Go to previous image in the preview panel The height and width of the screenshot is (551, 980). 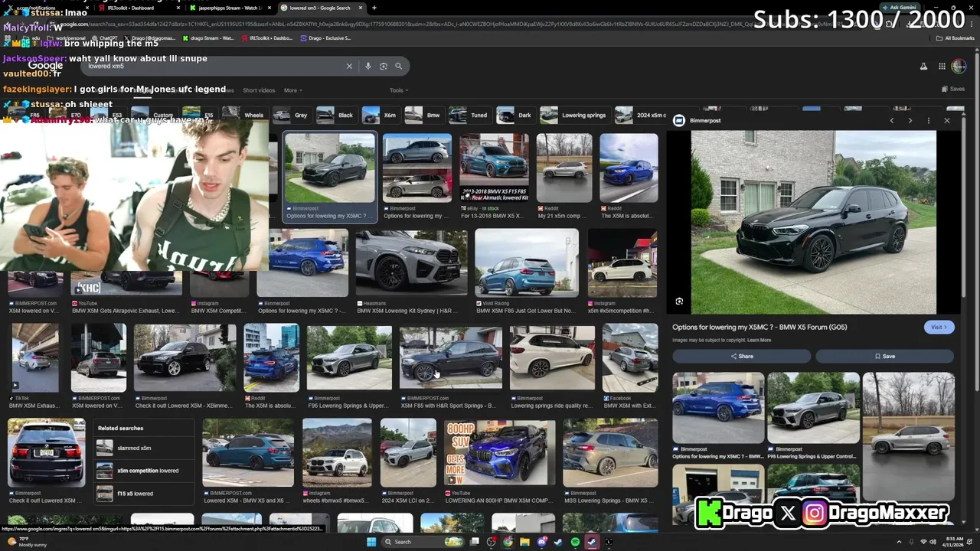tap(891, 120)
